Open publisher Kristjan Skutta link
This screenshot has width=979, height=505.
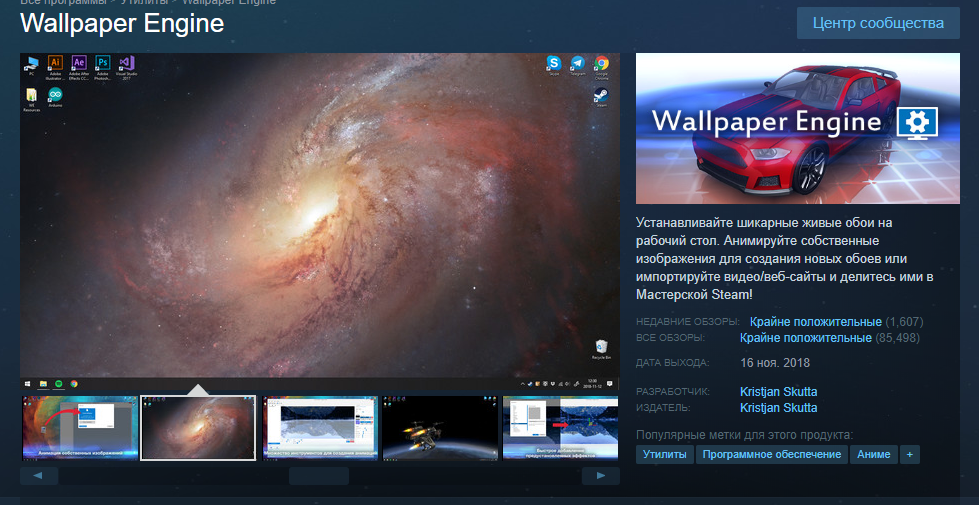click(779, 408)
